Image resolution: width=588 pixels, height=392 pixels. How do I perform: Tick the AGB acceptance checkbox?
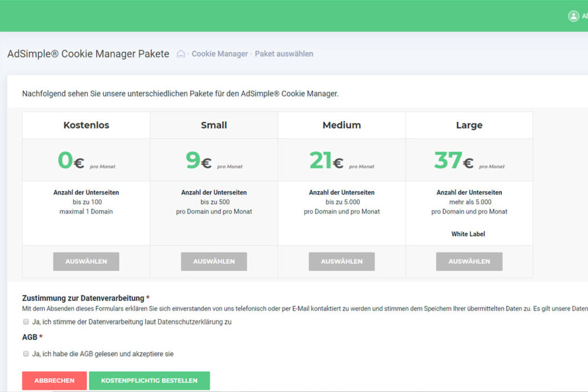pos(26,354)
